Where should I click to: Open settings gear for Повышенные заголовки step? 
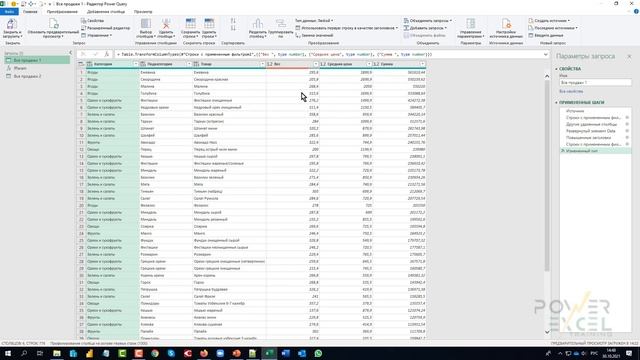tap(627, 138)
